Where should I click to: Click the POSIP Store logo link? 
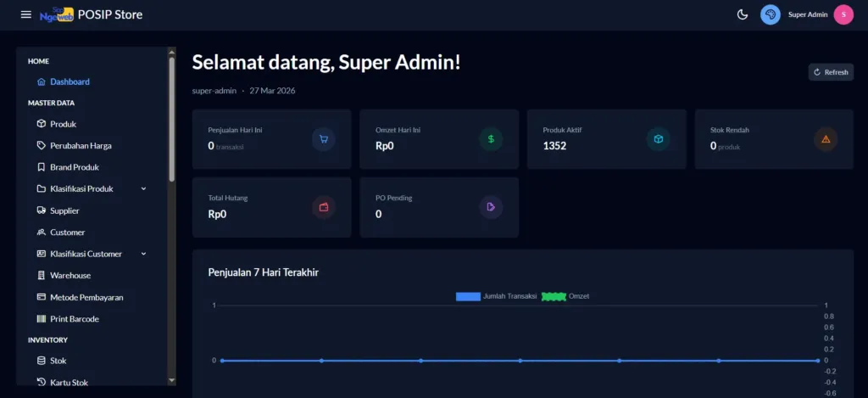(92, 14)
